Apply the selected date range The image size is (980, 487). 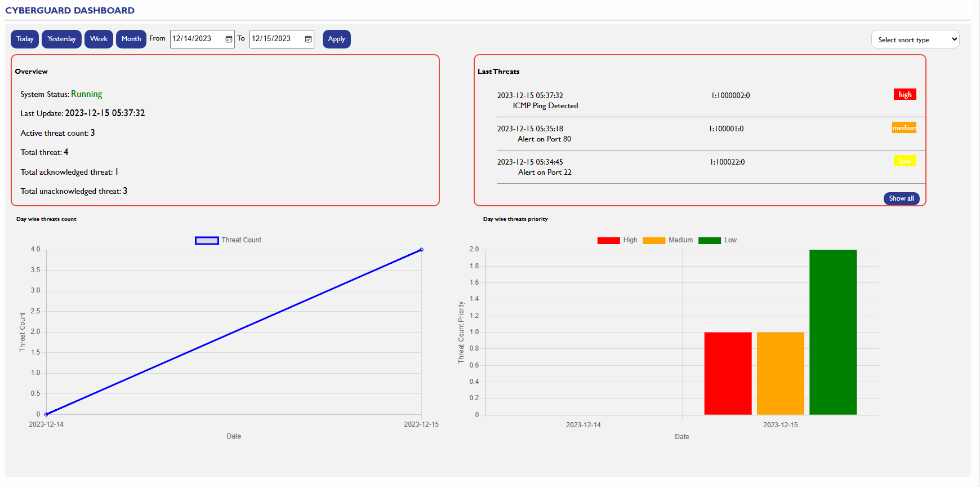(x=336, y=39)
